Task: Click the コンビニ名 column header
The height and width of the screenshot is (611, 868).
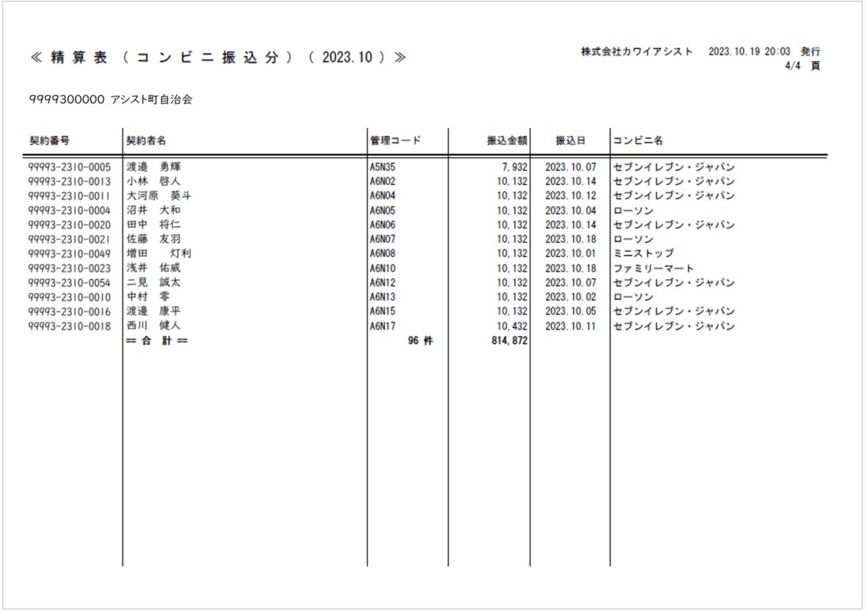Action: point(638,141)
